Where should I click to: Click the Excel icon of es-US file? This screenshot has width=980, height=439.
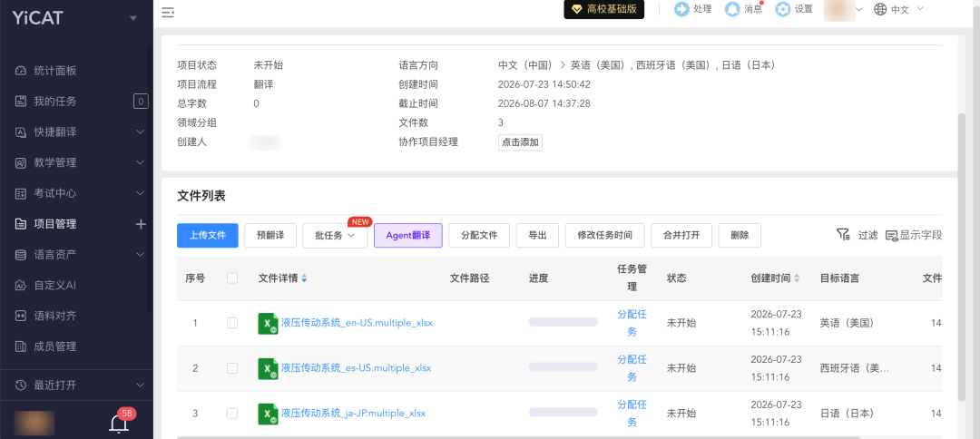tap(268, 368)
